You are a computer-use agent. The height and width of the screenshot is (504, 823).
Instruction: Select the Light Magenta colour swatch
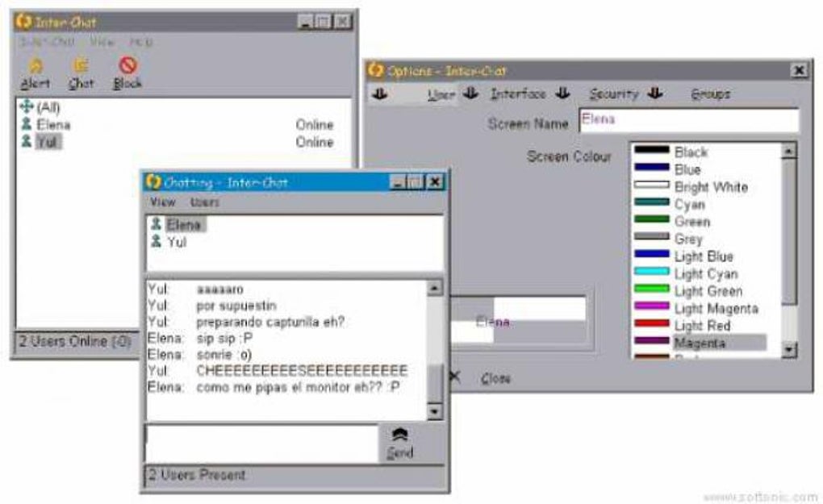coord(652,306)
